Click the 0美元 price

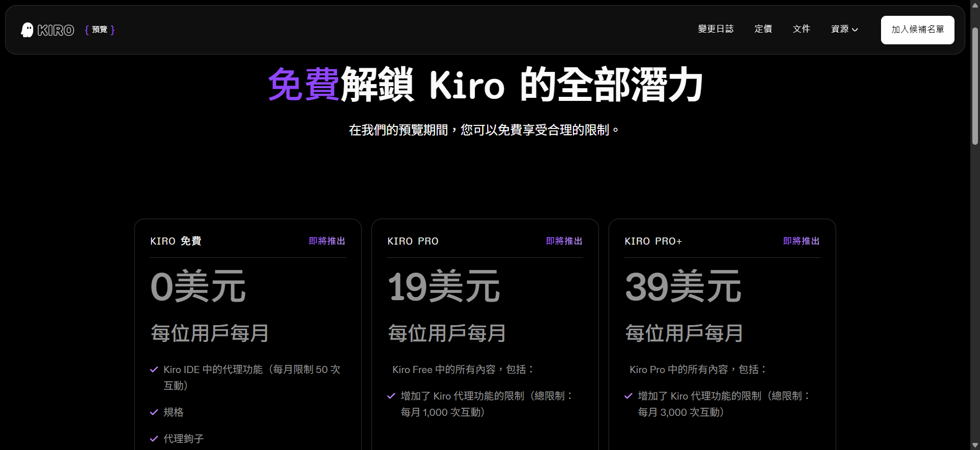tap(198, 286)
